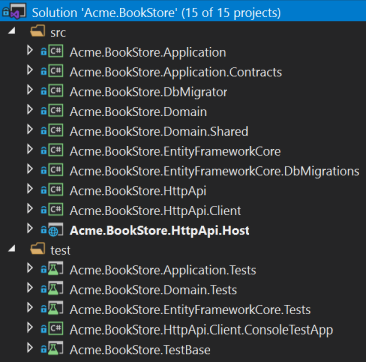Select Acme.BookStore.Application project name
This screenshot has width=366, height=362.
[148, 53]
